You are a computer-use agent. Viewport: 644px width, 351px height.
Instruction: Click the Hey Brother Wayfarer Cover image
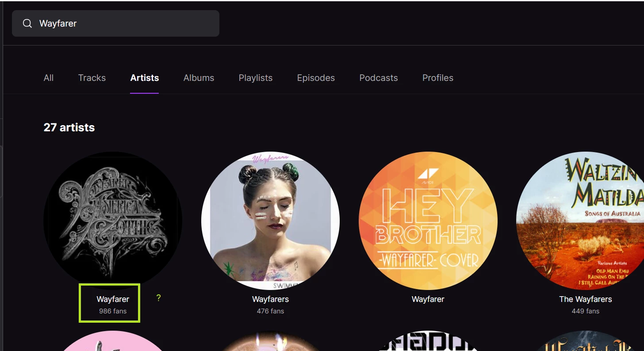point(428,221)
